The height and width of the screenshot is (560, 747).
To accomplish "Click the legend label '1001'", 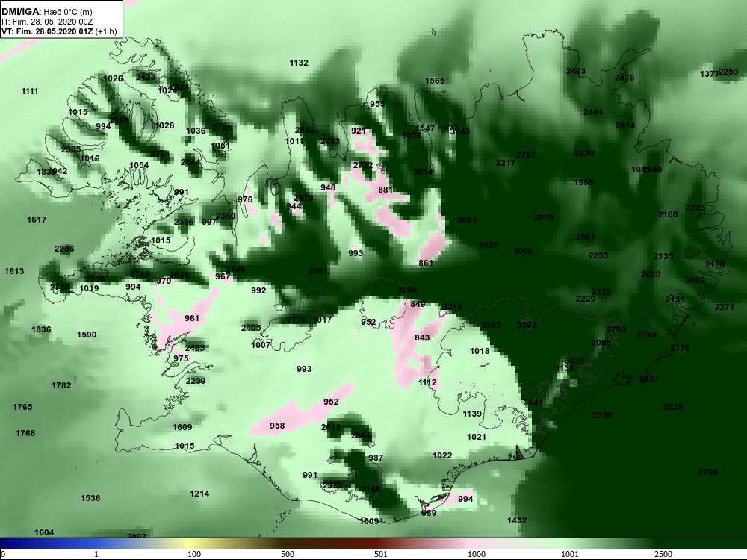I will coord(570,554).
